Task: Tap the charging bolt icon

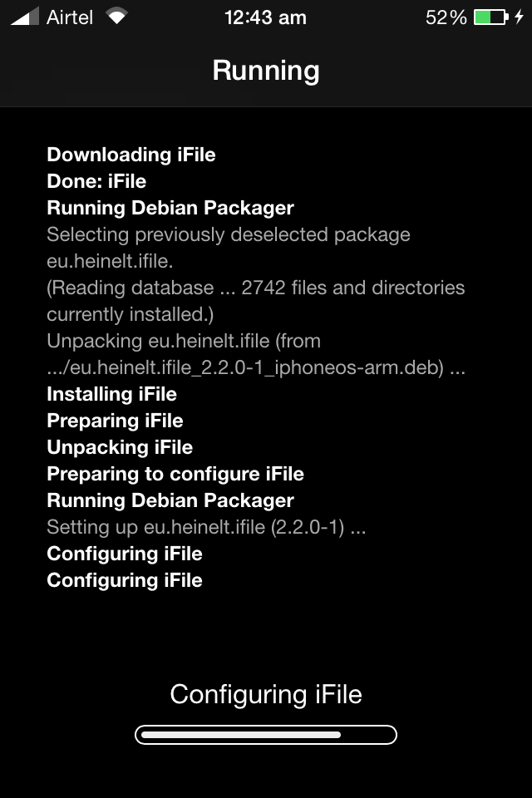Action: click(x=519, y=17)
